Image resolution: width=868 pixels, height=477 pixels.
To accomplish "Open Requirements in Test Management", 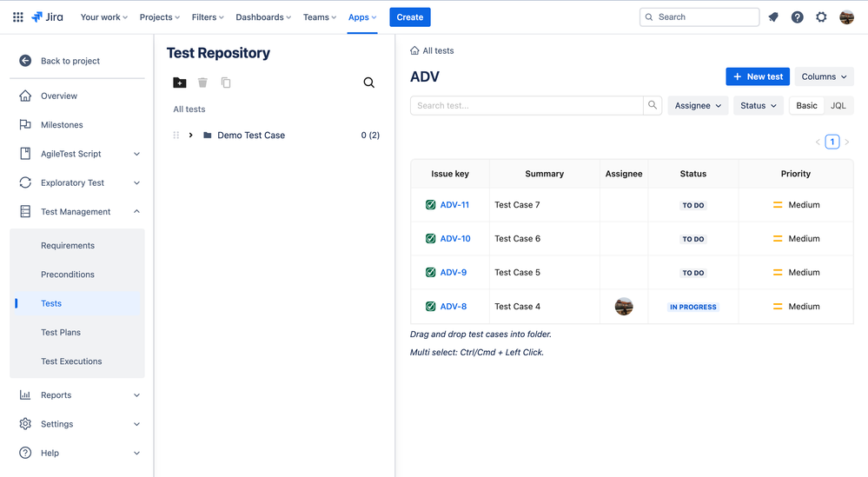I will point(68,245).
